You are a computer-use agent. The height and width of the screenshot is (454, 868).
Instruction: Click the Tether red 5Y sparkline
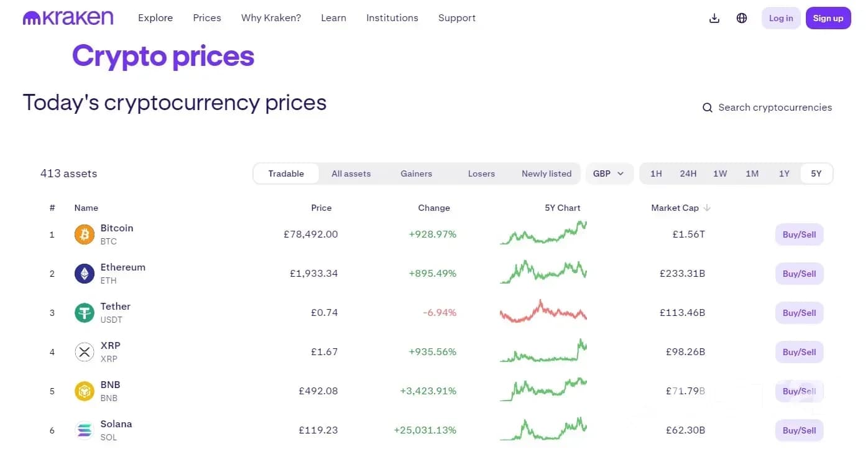(x=543, y=312)
